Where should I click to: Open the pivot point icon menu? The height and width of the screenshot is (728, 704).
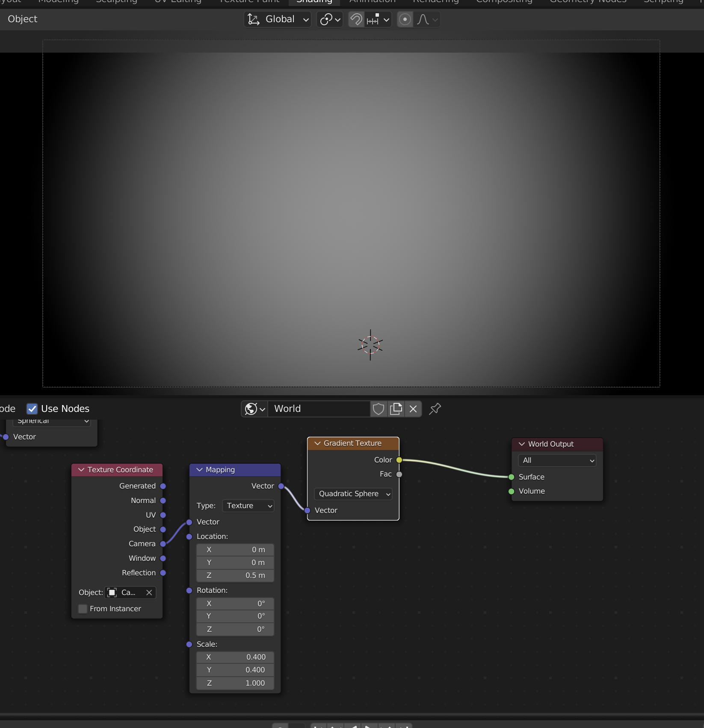(330, 19)
